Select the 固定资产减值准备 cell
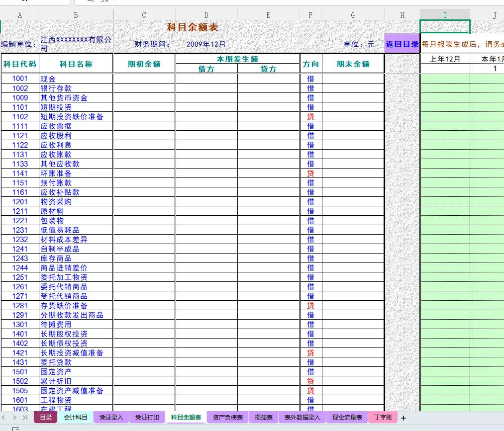This screenshot has height=431, width=504. (76, 391)
